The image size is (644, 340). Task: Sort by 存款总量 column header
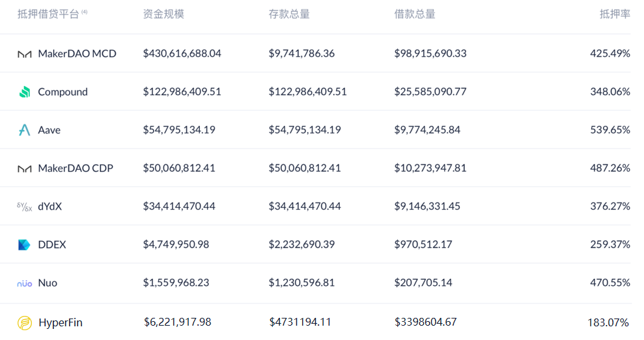[289, 14]
